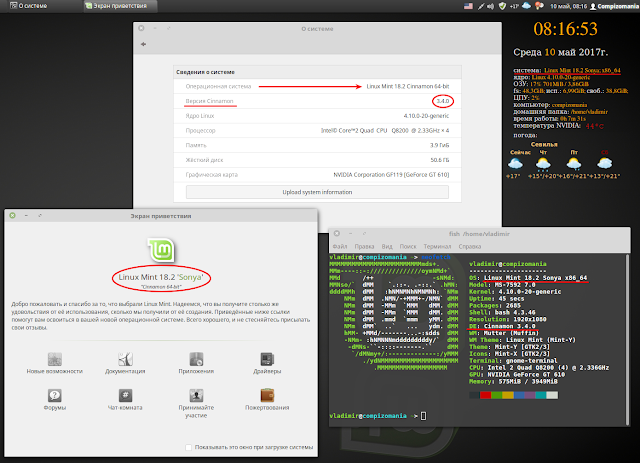640x463 pixels.
Task: Open terminal 'Правка' menu
Action: pyautogui.click(x=364, y=247)
